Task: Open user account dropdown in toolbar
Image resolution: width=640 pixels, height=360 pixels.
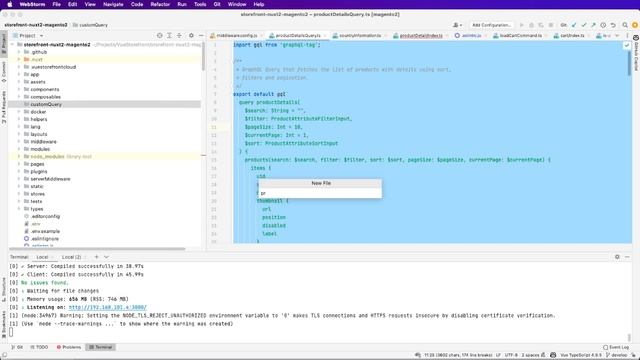Action: 458,25
